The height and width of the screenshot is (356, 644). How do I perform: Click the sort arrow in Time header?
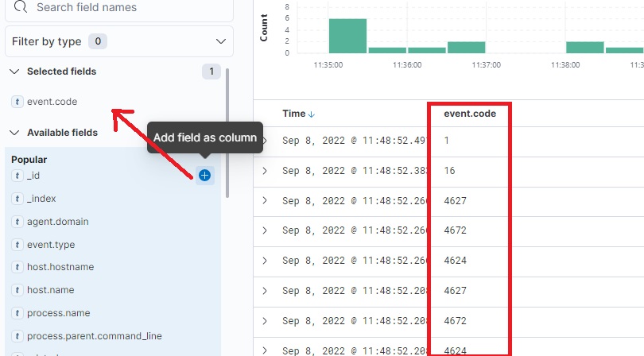click(x=311, y=114)
